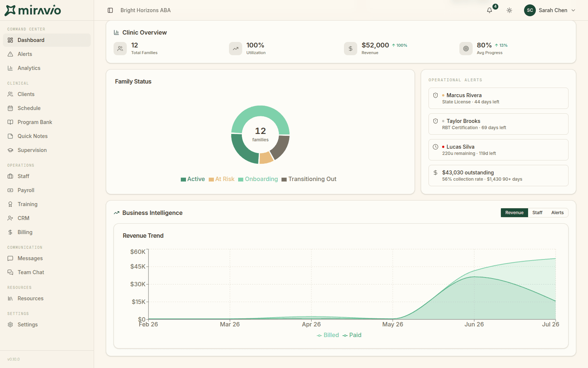
Task: Click the $52,000 revenue value
Action: 375,45
